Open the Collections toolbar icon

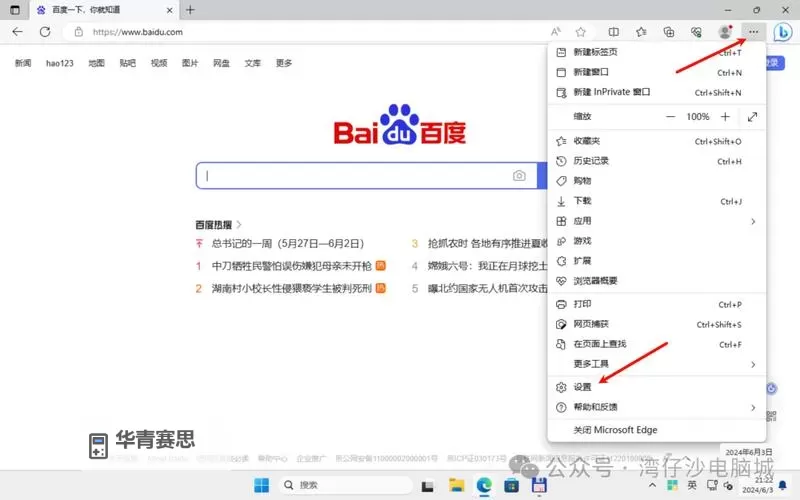(668, 32)
